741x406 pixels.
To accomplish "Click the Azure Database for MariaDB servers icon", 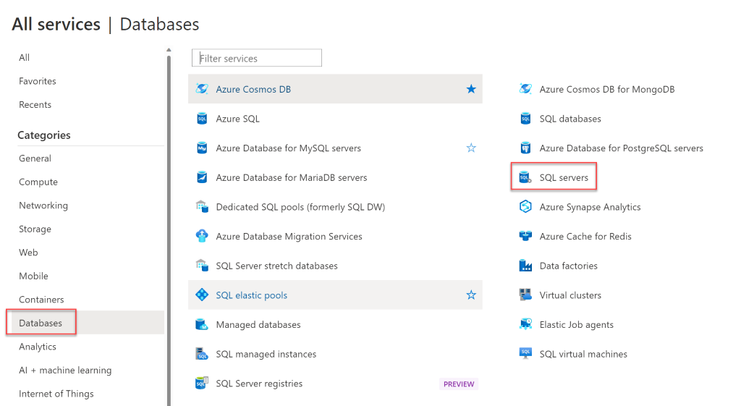I will (202, 177).
